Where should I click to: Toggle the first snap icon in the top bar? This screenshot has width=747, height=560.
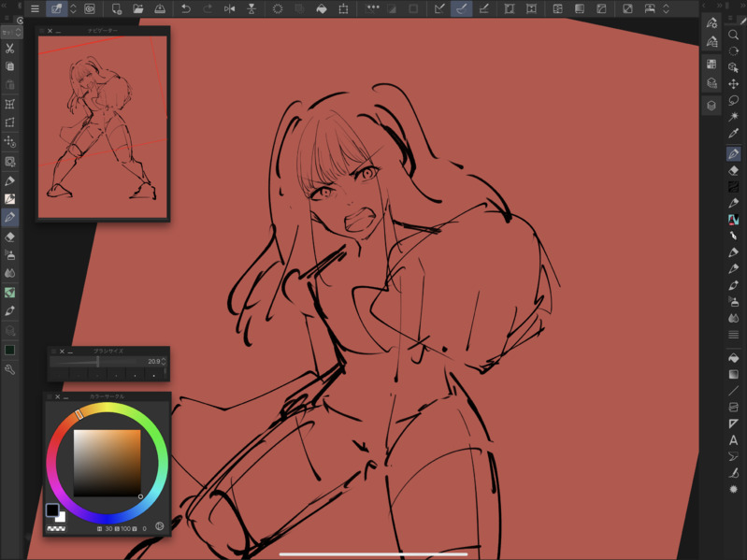click(x=439, y=8)
